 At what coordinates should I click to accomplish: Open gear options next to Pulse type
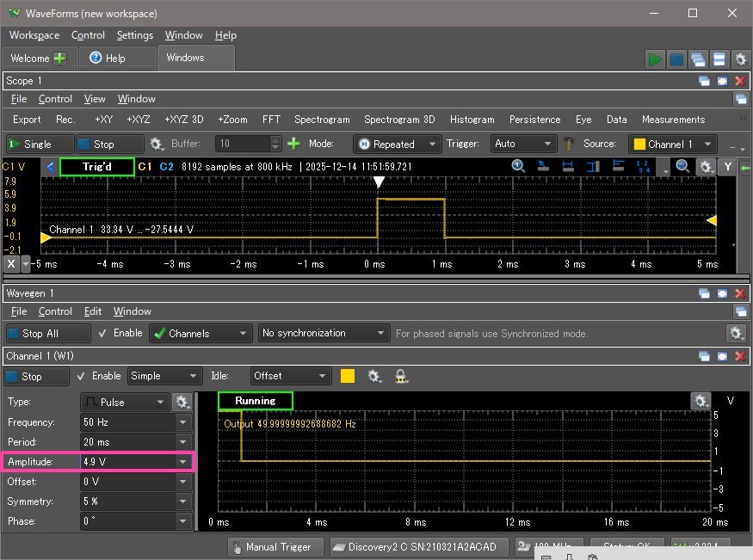coord(182,402)
